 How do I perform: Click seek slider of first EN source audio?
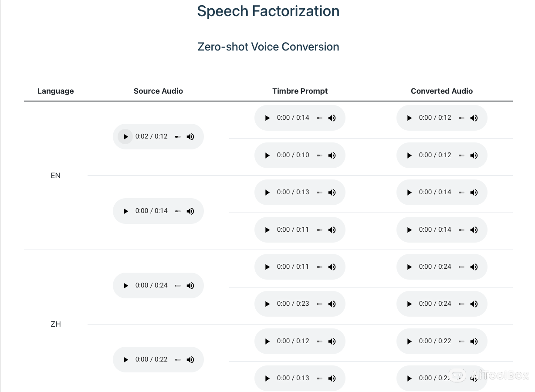(x=178, y=137)
